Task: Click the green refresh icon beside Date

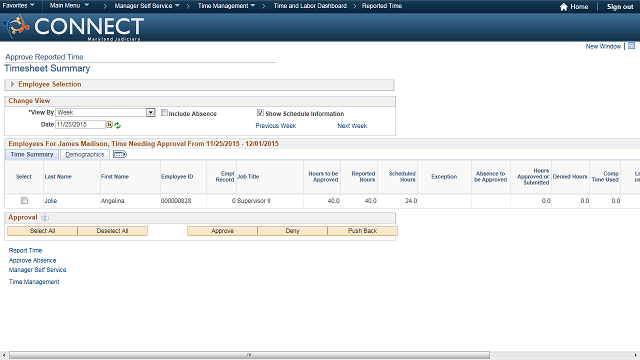Action: [x=118, y=125]
